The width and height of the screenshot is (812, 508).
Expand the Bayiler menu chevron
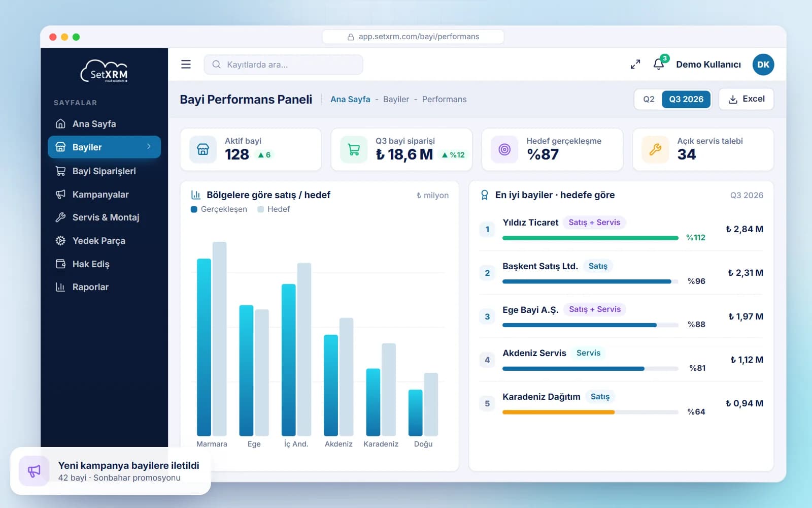149,147
